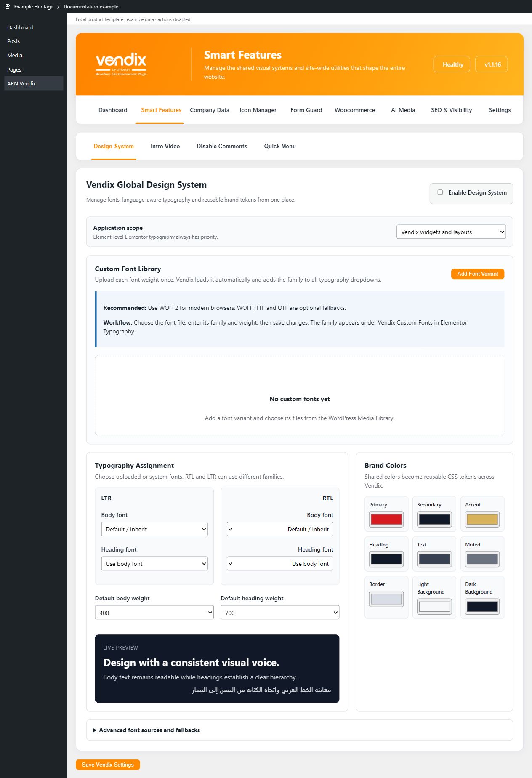Image resolution: width=532 pixels, height=778 pixels.
Task: Pick the Secondary color swatch
Action: [x=434, y=519]
